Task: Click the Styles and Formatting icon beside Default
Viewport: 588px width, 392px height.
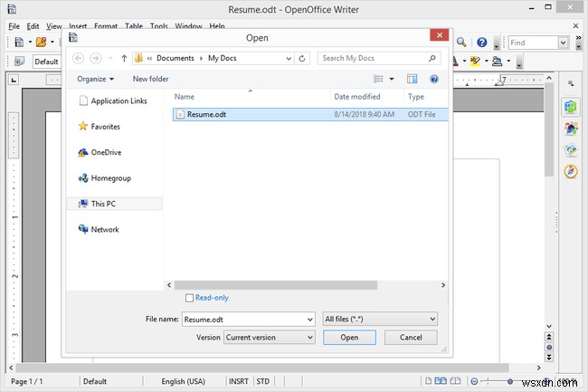Action: 19,62
